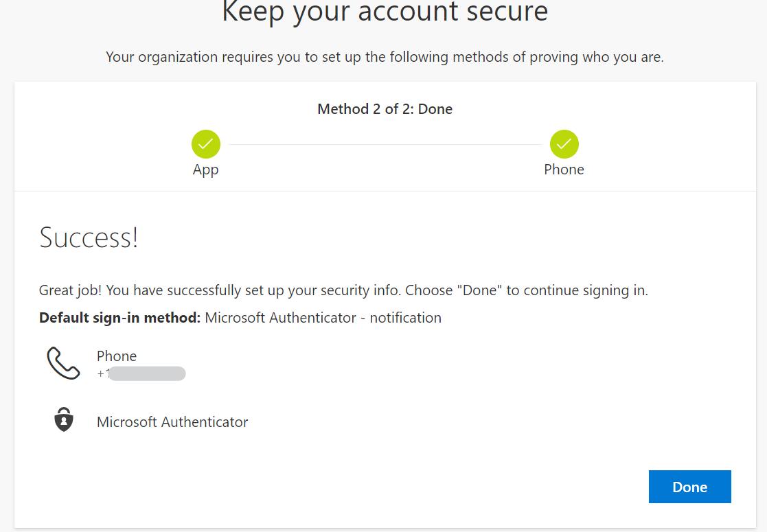Click the phone handset icon
This screenshot has height=532, width=767.
(x=64, y=363)
